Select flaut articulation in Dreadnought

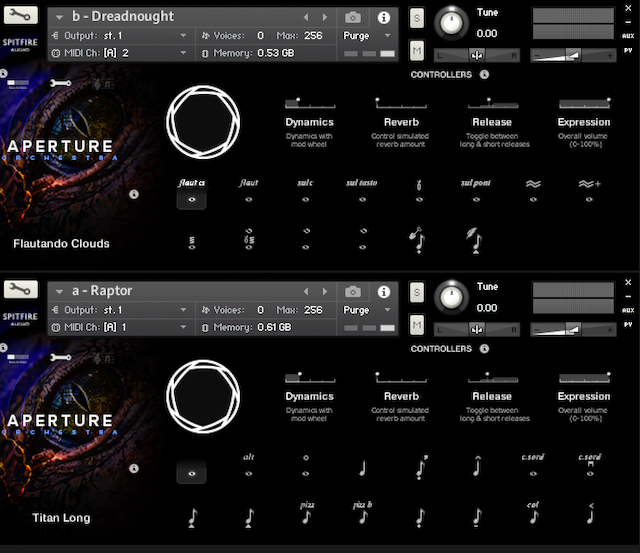pyautogui.click(x=249, y=190)
